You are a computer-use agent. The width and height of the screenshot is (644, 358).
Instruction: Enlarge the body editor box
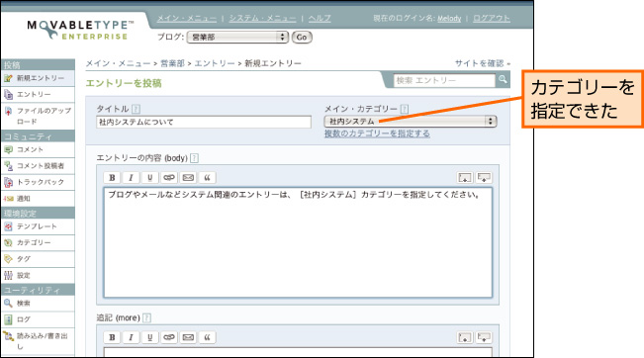pyautogui.click(x=465, y=177)
